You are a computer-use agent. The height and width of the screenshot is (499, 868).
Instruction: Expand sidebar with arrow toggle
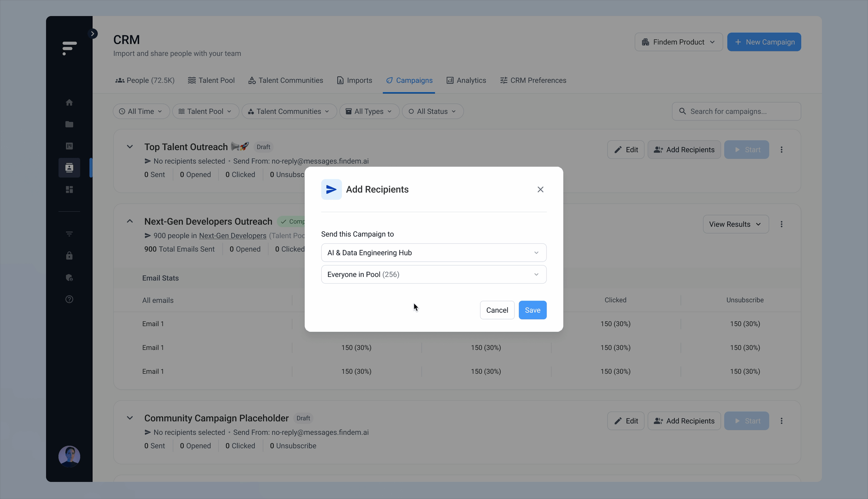(92, 34)
